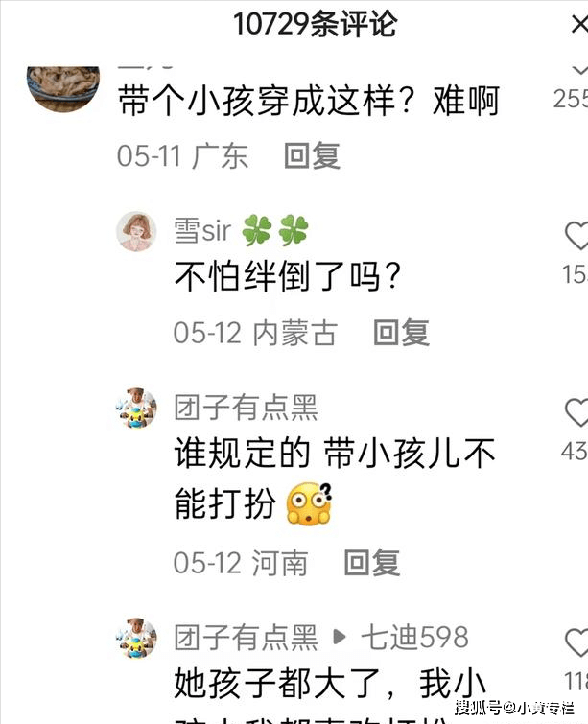Open the food-bowl avatar of the top commenter
This screenshot has width=588, height=724.
point(63,88)
